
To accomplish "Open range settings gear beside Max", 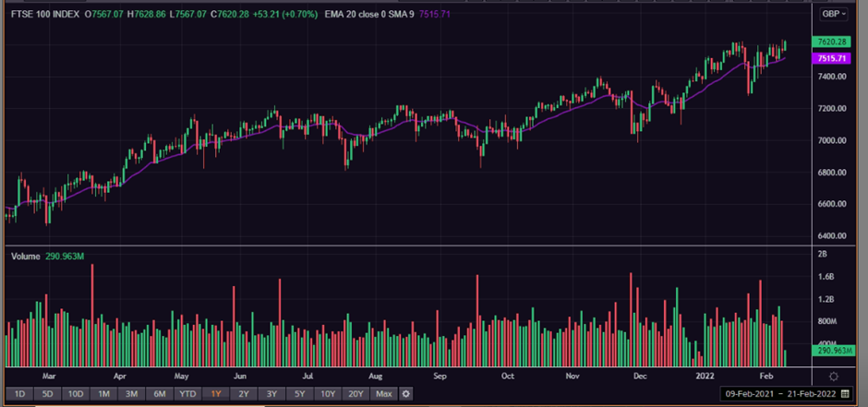I will click(x=406, y=394).
